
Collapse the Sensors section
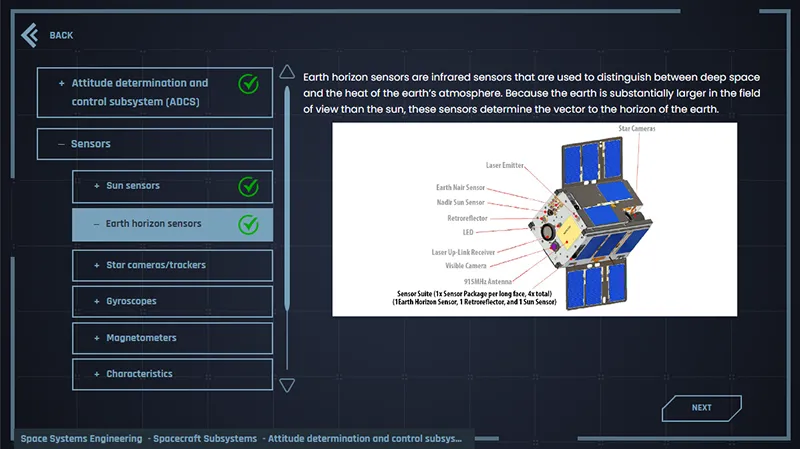tap(62, 144)
